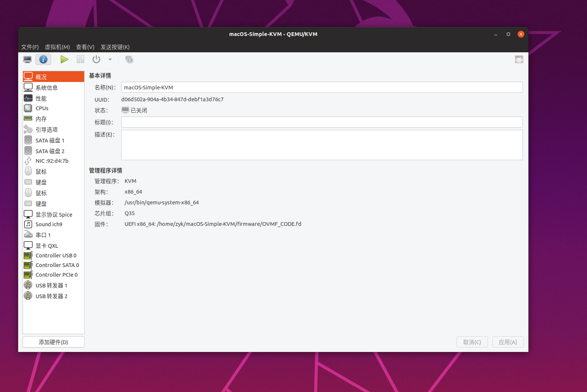Viewport: 587px width, 392px height.
Task: Select Controller PCIe 0 entry
Action: (53, 275)
